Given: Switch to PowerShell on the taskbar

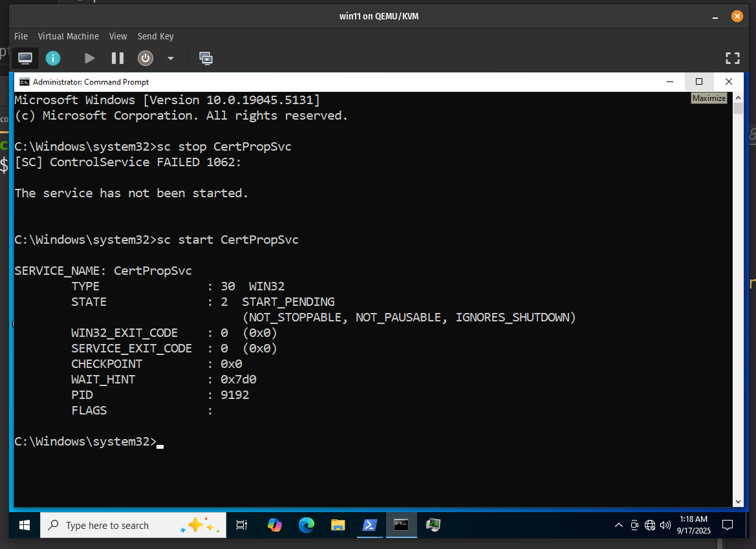Looking at the screenshot, I should click(x=370, y=525).
